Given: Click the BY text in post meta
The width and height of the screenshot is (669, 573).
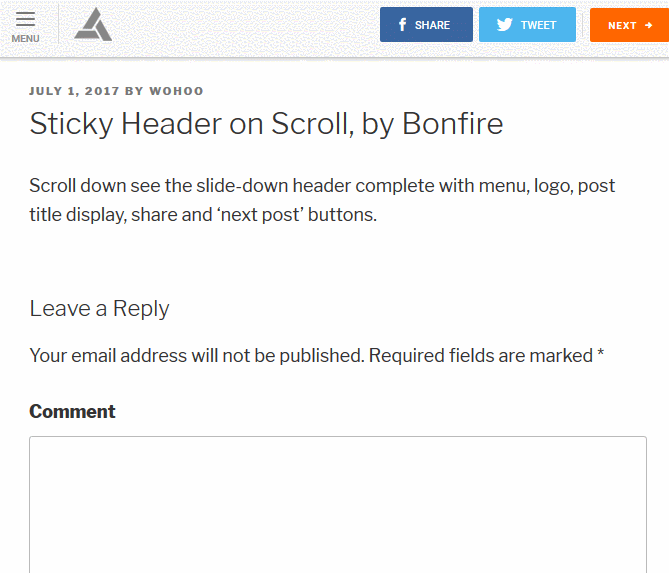Looking at the screenshot, I should coord(134,91).
